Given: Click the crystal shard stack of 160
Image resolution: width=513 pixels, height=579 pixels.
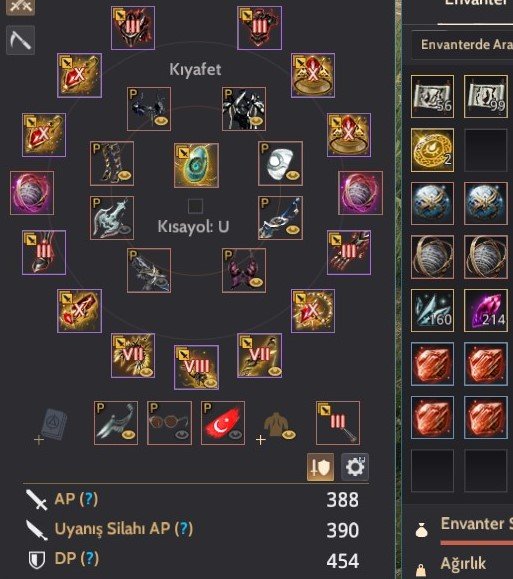Looking at the screenshot, I should 432,311.
